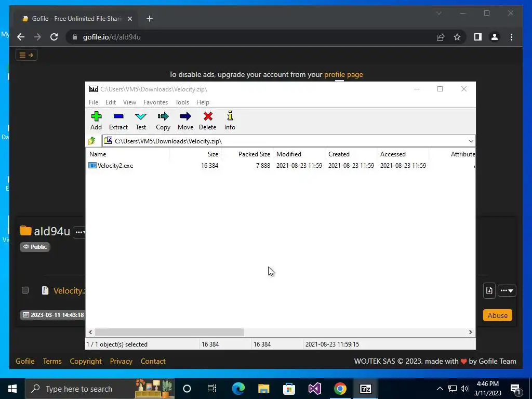Click the 7-Zip taskbar icon
The image size is (532, 399).
[365, 389]
